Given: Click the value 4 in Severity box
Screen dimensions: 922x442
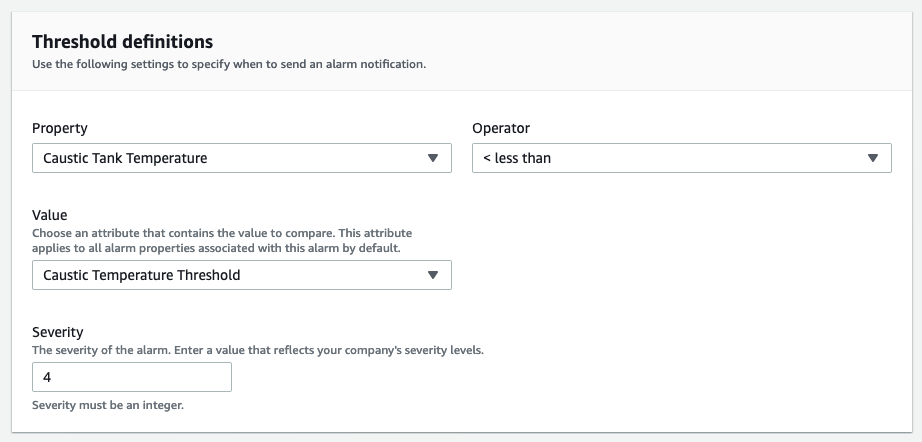Looking at the screenshot, I should point(48,377).
